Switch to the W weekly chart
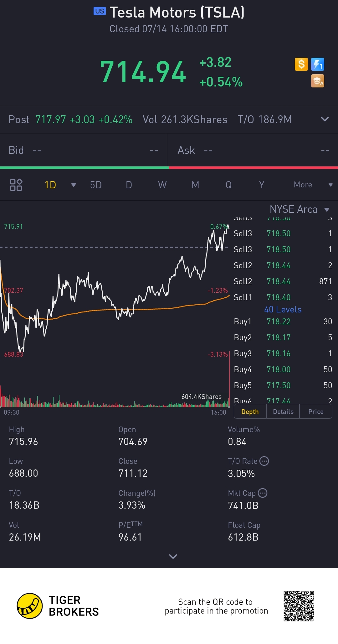This screenshot has width=338, height=644. click(162, 185)
